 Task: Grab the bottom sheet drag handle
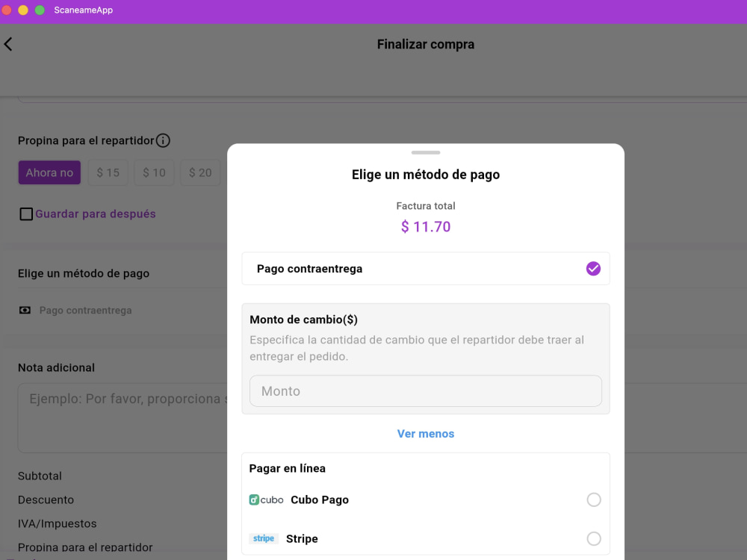click(x=426, y=152)
